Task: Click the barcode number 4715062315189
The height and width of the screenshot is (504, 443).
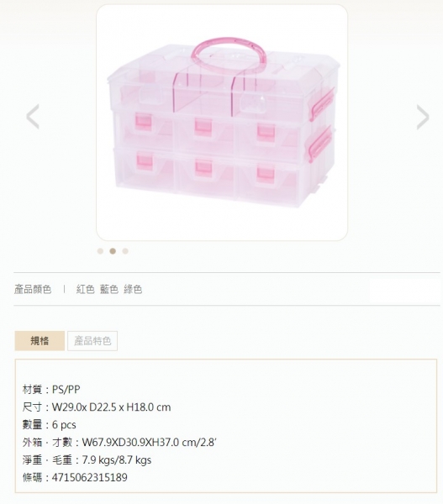Action: [89, 477]
